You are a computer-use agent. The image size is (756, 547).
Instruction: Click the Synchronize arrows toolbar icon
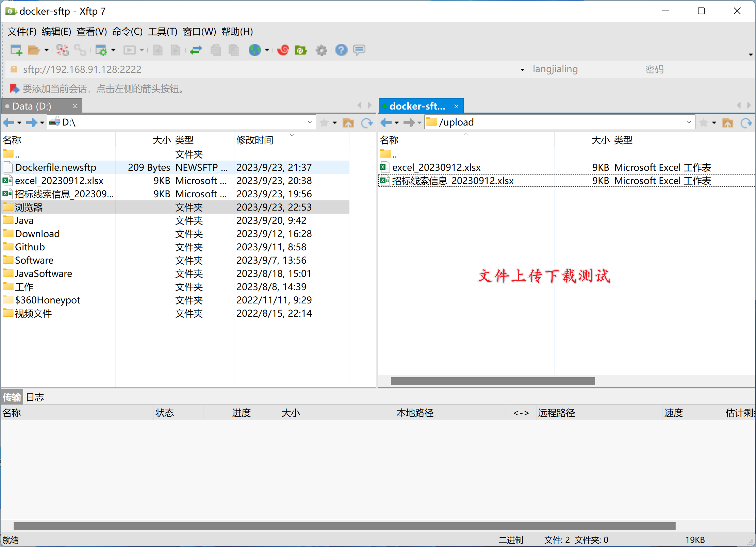pos(196,50)
